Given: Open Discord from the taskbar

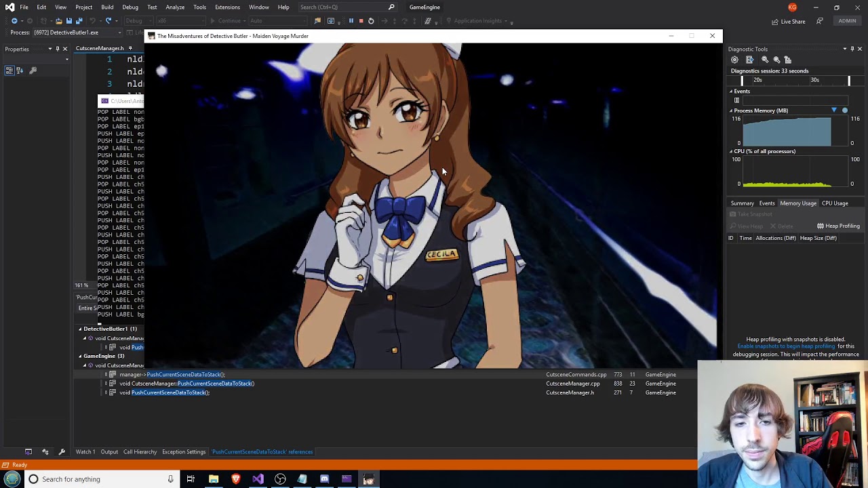Looking at the screenshot, I should (324, 479).
